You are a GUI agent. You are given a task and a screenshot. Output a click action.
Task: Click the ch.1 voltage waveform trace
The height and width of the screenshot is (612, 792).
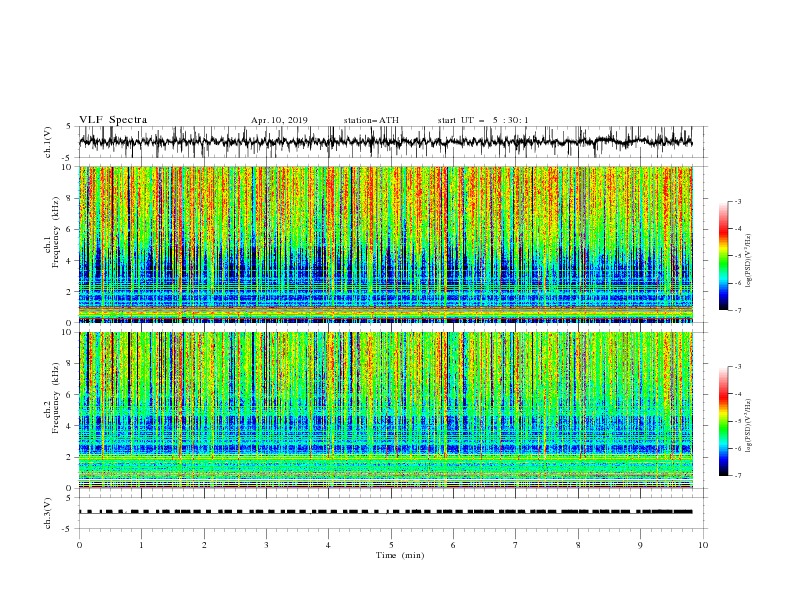[x=385, y=142]
